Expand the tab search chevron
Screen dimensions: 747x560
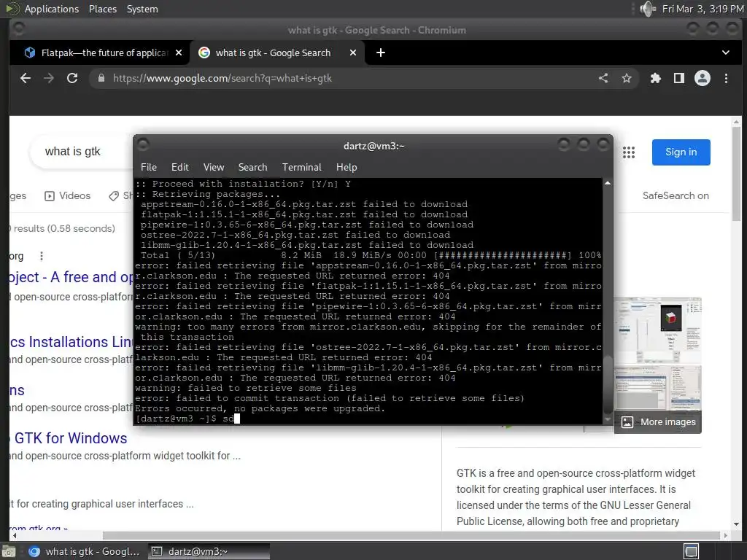click(x=726, y=52)
